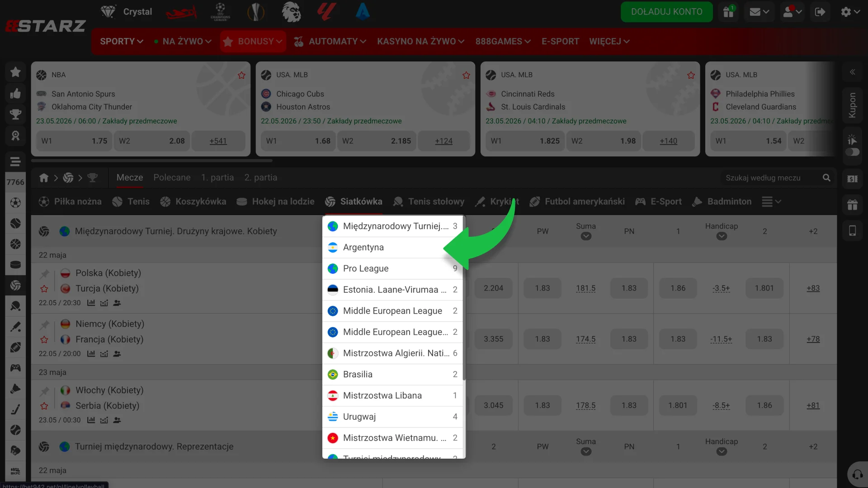Open the headset support chat icon
The height and width of the screenshot is (488, 868).
coord(857,474)
